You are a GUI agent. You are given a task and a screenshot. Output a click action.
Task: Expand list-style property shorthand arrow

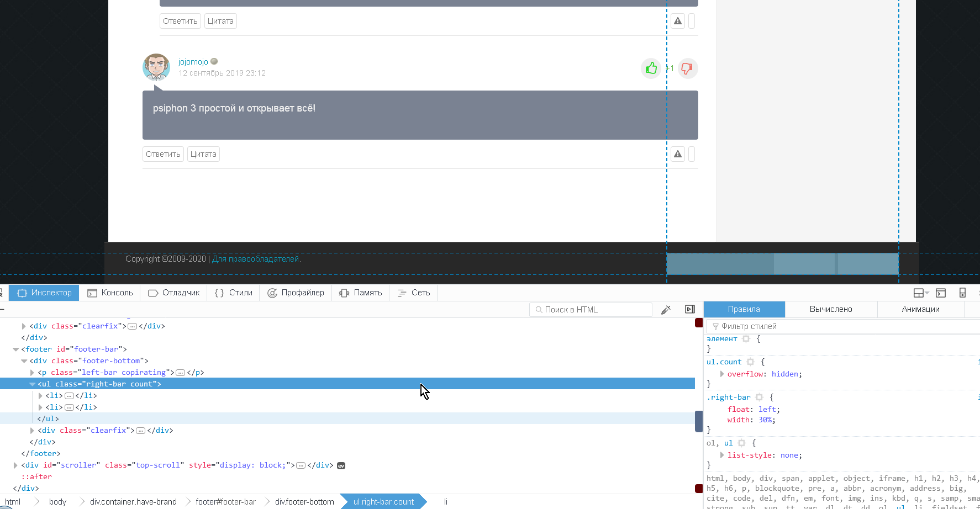(x=722, y=455)
